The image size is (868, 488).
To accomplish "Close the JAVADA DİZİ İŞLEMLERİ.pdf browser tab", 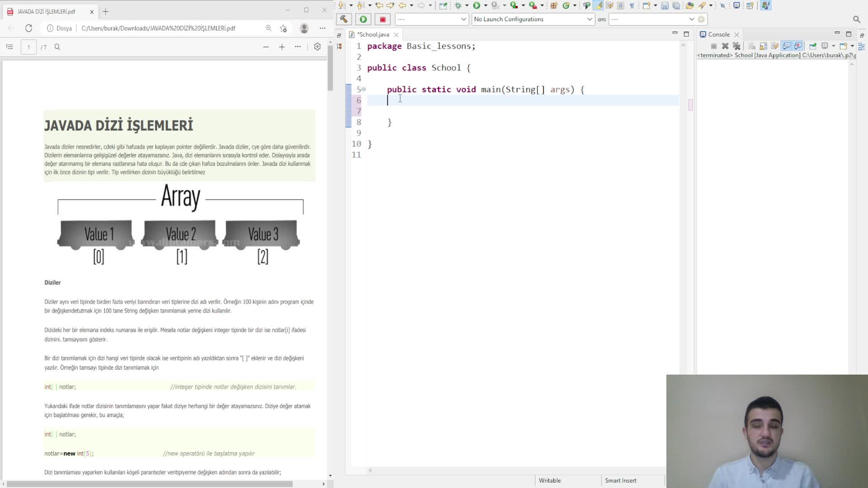I will point(92,12).
